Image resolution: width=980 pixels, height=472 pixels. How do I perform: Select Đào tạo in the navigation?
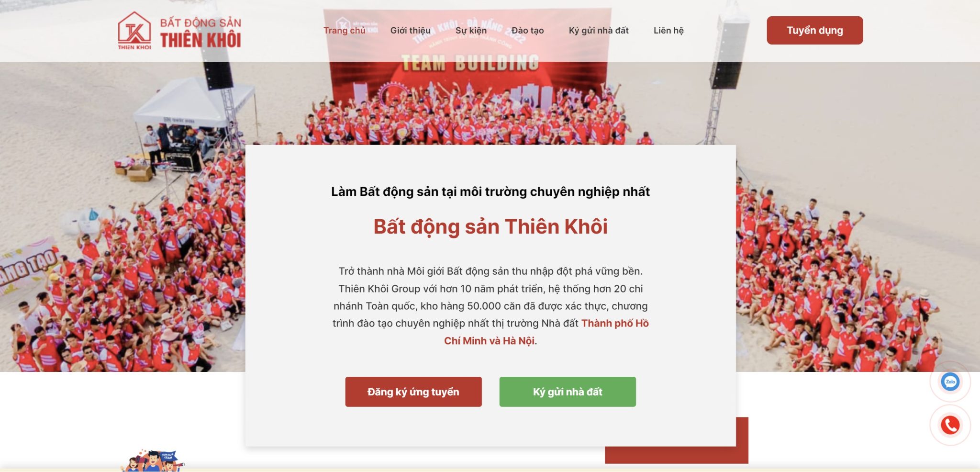click(x=527, y=31)
